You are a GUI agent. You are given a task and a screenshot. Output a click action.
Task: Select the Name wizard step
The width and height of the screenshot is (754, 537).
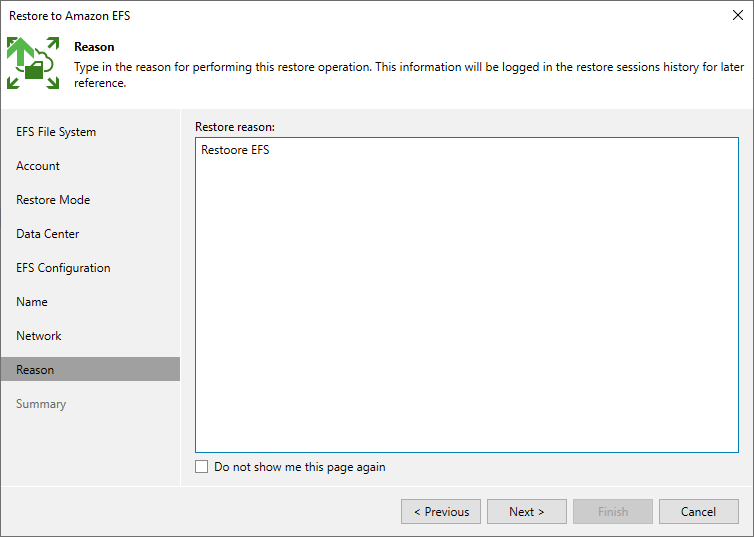pyautogui.click(x=32, y=302)
